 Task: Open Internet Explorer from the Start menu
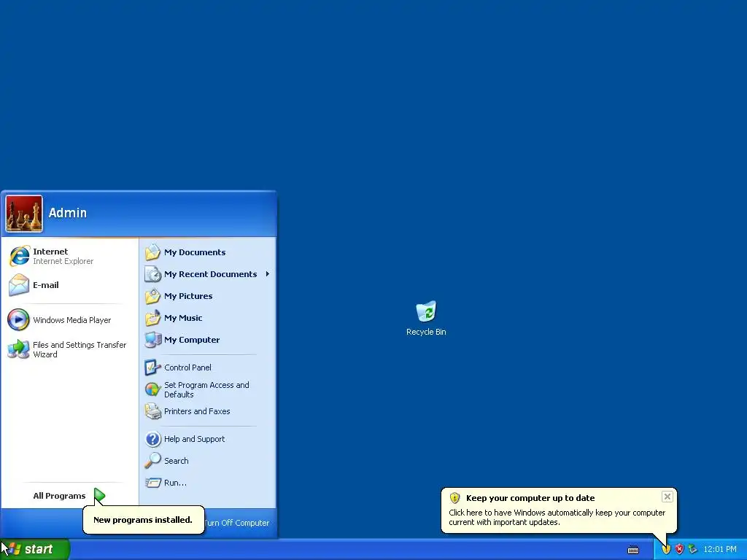coord(69,256)
